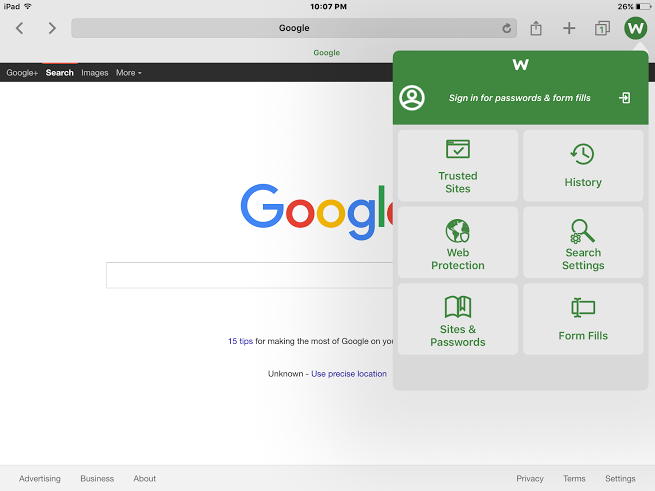Select the Google tab title
This screenshot has height=491, width=655.
pos(327,53)
